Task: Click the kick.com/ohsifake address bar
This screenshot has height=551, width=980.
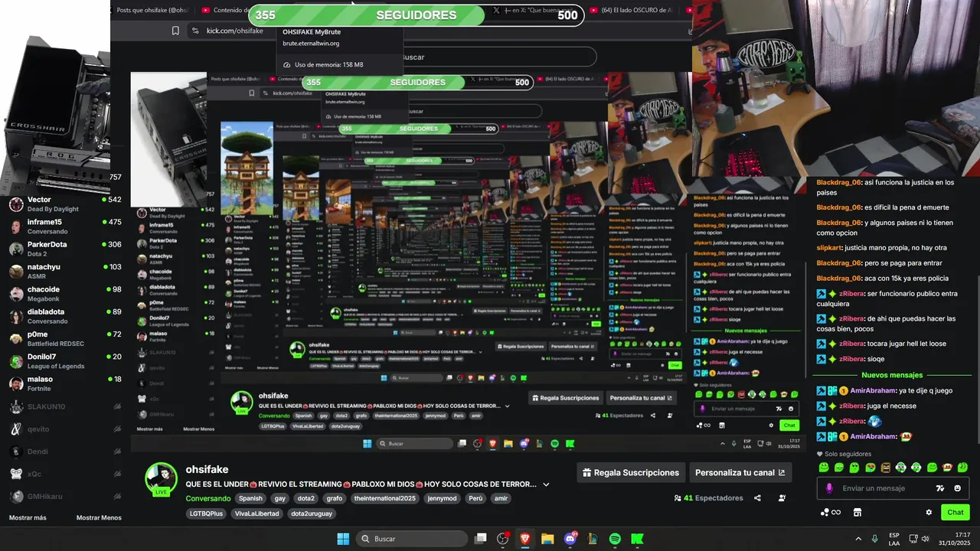Action: [x=235, y=31]
